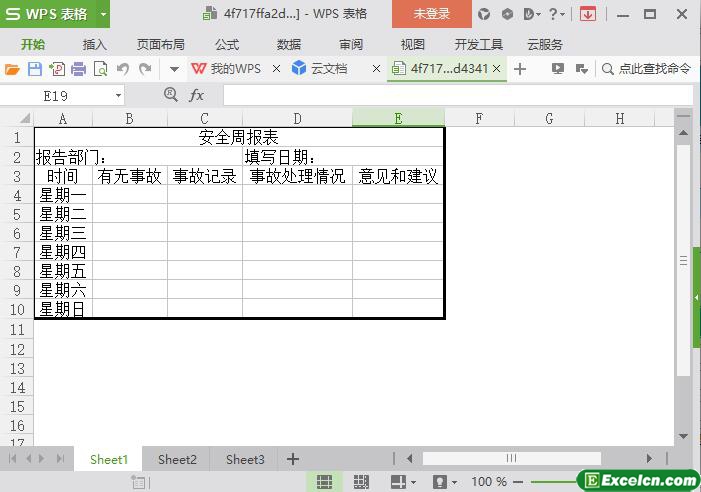Switch to Sheet2 tab
Image resolution: width=701 pixels, height=492 pixels.
tap(177, 459)
